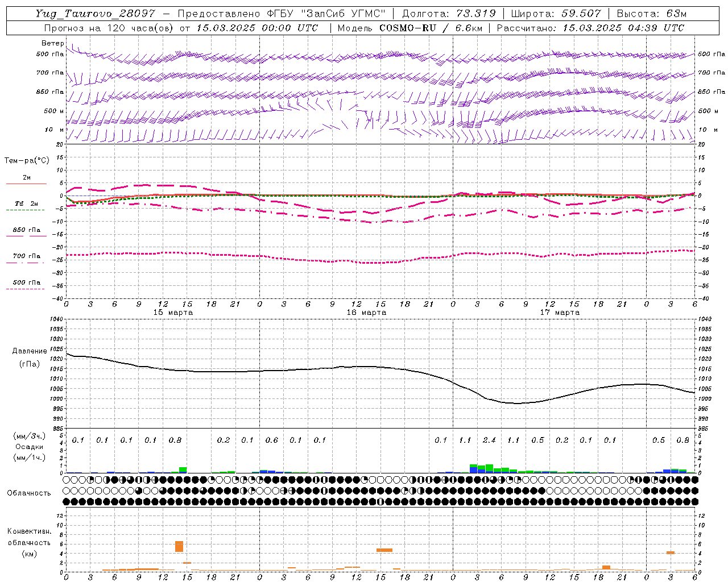Click the Широта: 59.507 value
The image size is (728, 582).
[x=556, y=14]
